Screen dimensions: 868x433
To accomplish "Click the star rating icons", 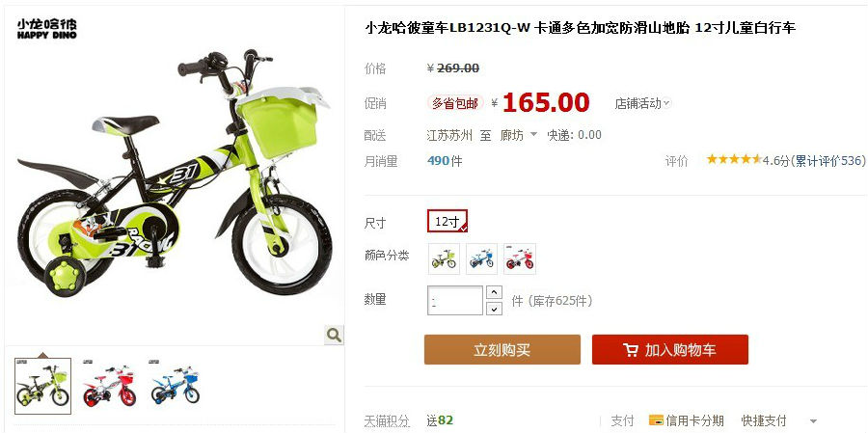I will (734, 160).
